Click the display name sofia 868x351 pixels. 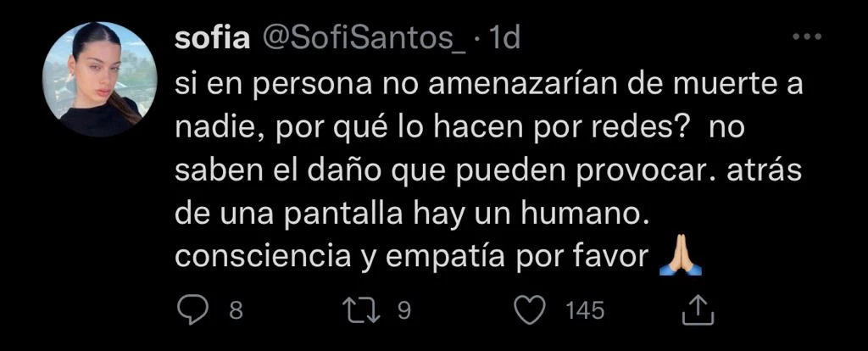211,39
